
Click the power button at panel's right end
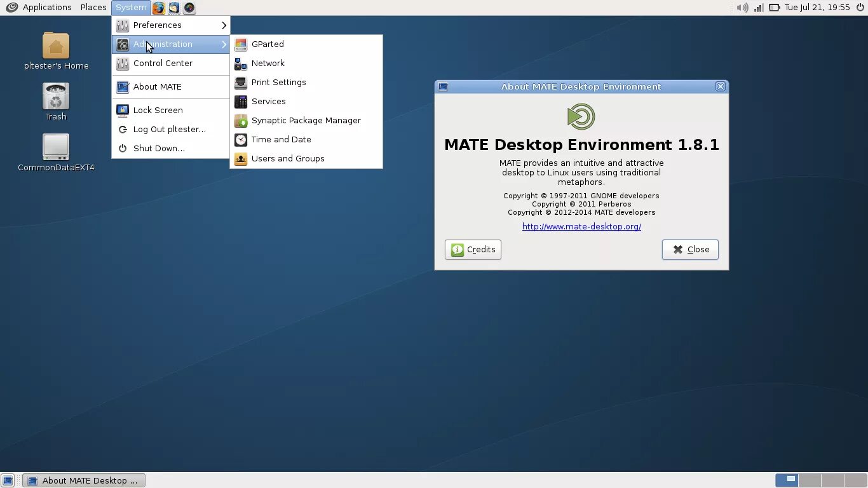[860, 8]
